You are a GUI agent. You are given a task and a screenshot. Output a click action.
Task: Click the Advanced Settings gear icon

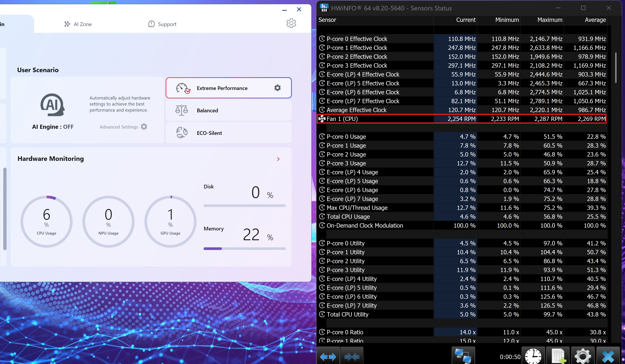[144, 127]
